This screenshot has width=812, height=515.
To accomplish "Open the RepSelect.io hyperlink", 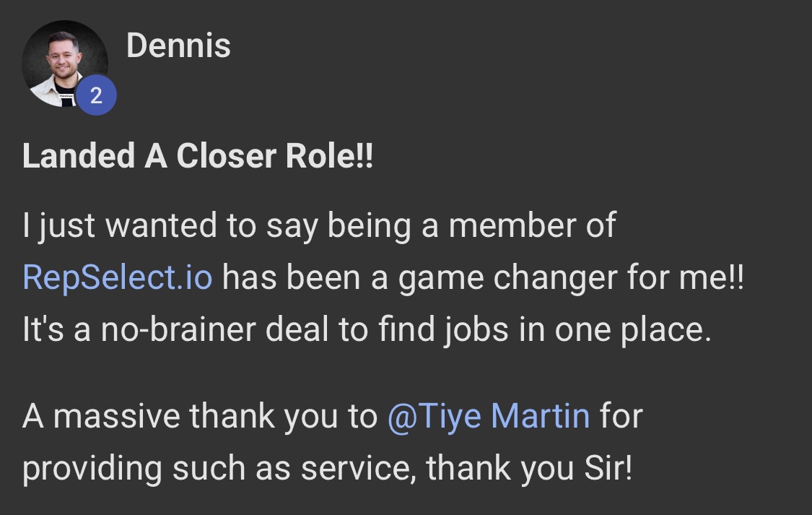I will (x=118, y=277).
